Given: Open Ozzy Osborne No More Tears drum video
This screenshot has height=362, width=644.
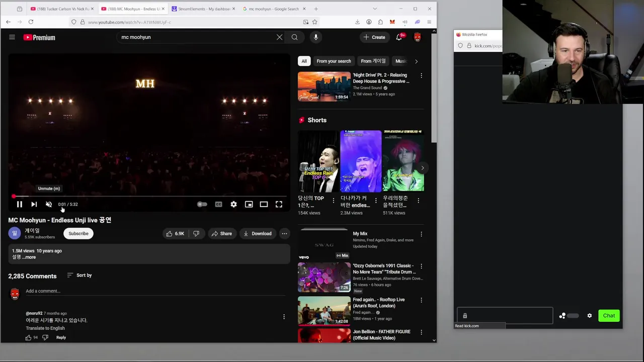Looking at the screenshot, I should (x=324, y=277).
